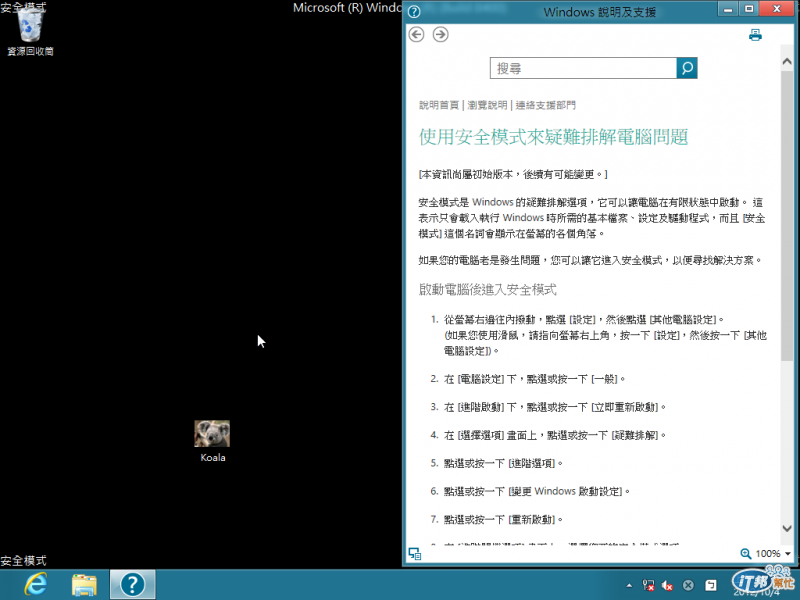This screenshot has height=600, width=800.
Task: Open the 連絡支援部門 link
Action: (545, 105)
